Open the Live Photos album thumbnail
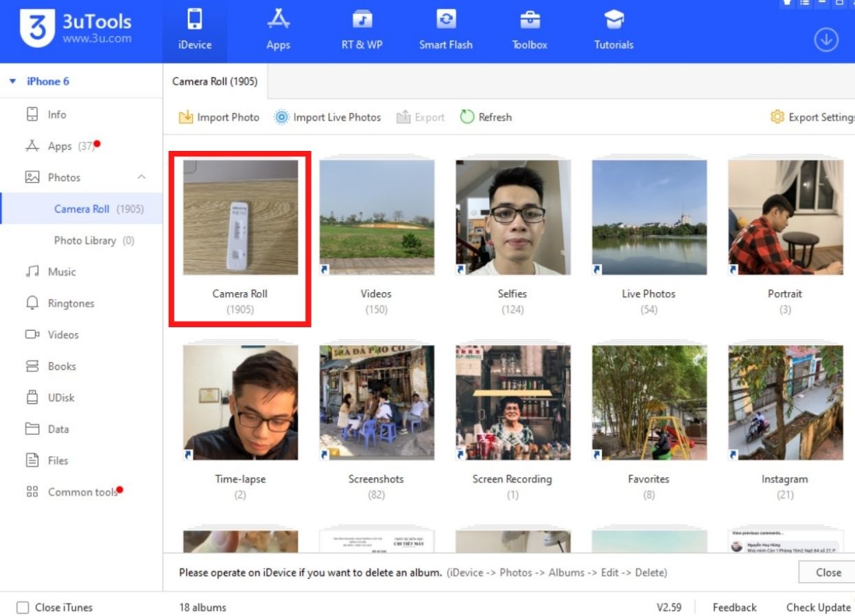Viewport: 855px width, 616px height. tap(649, 217)
